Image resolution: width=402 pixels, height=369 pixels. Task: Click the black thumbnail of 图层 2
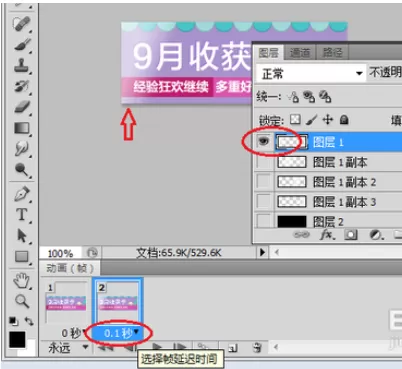click(x=292, y=221)
